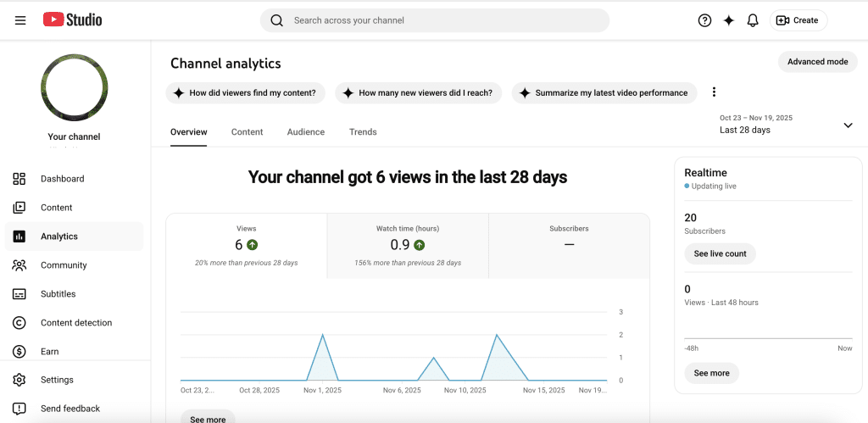Viewport: 868px width, 423px height.
Task: Click the 'Realtime' card title
Action: tap(706, 173)
